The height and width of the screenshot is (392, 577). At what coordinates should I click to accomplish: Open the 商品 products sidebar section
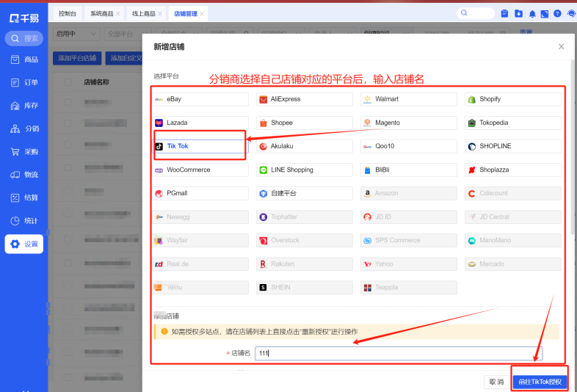24,59
